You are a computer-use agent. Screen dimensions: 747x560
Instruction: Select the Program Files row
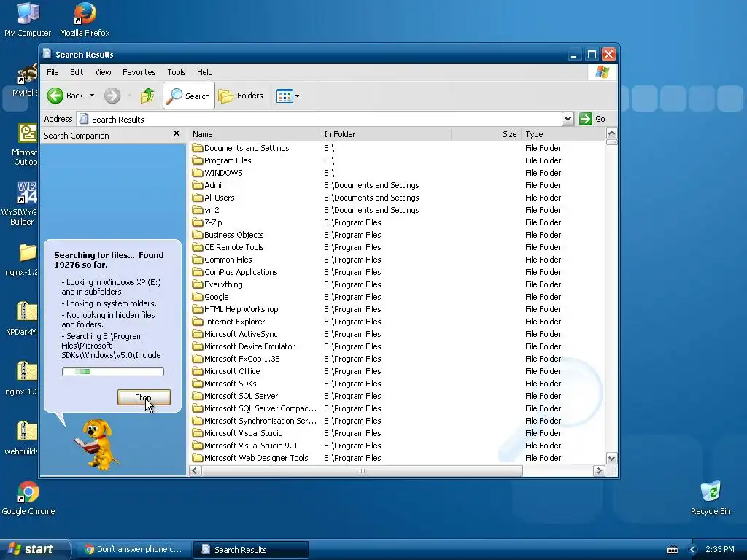point(398,160)
